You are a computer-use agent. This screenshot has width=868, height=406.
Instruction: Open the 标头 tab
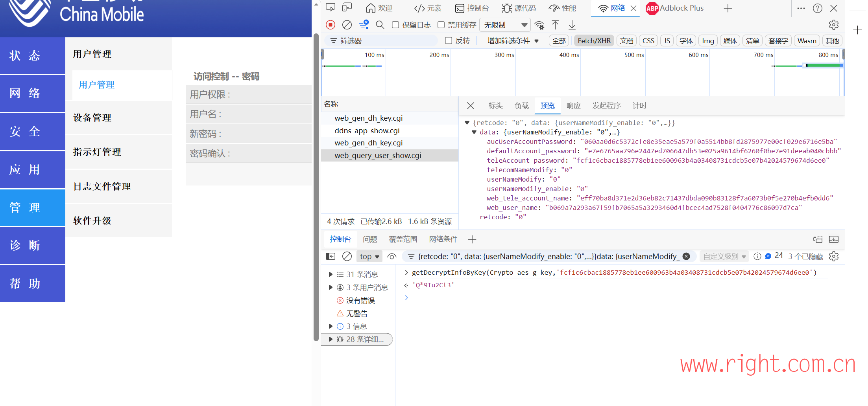click(495, 106)
